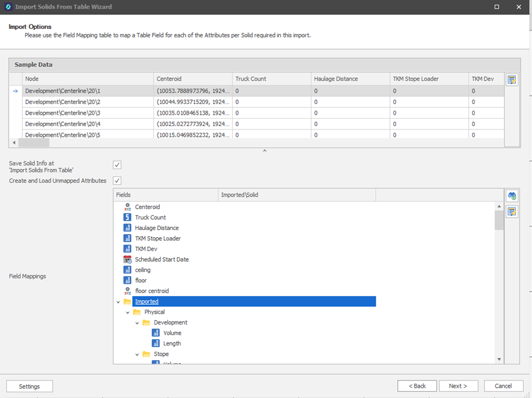Viewport: 532px width, 398px height.
Task: Collapse the Imported folder node
Action: tap(118, 302)
